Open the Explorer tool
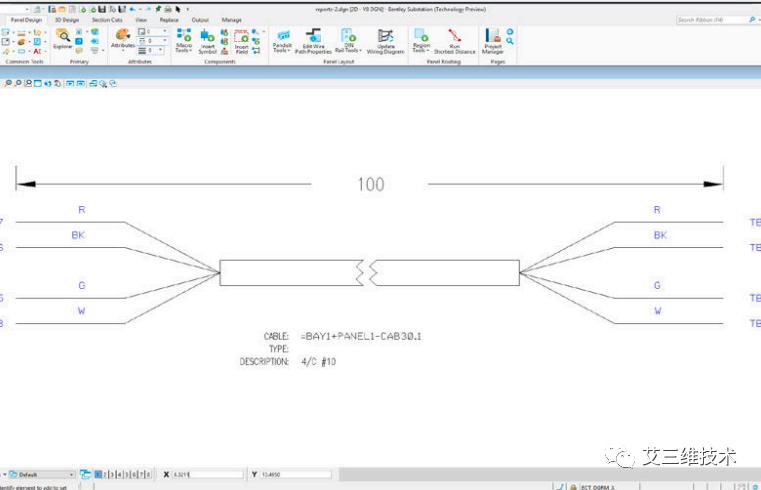This screenshot has width=761, height=490. click(x=63, y=38)
